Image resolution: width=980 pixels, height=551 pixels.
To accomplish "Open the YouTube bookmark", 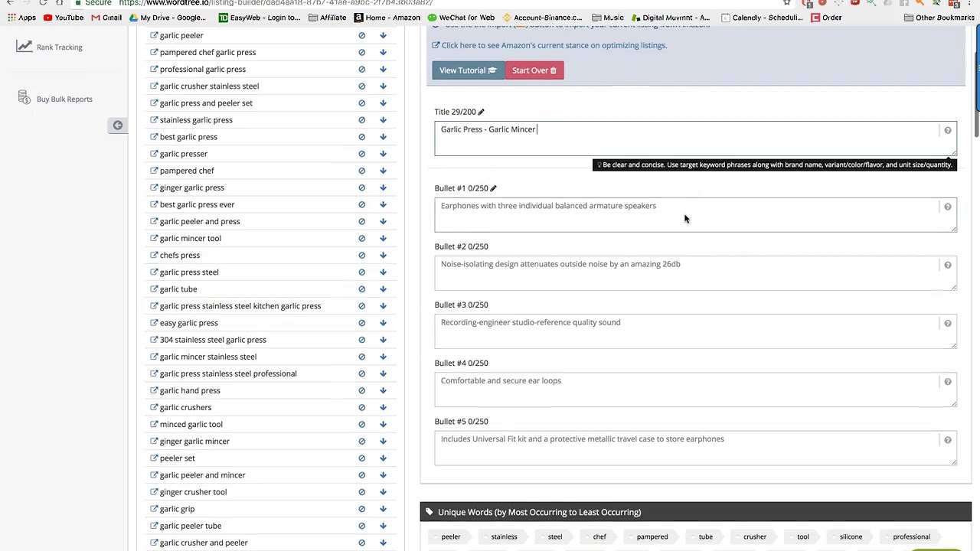I will [x=63, y=18].
